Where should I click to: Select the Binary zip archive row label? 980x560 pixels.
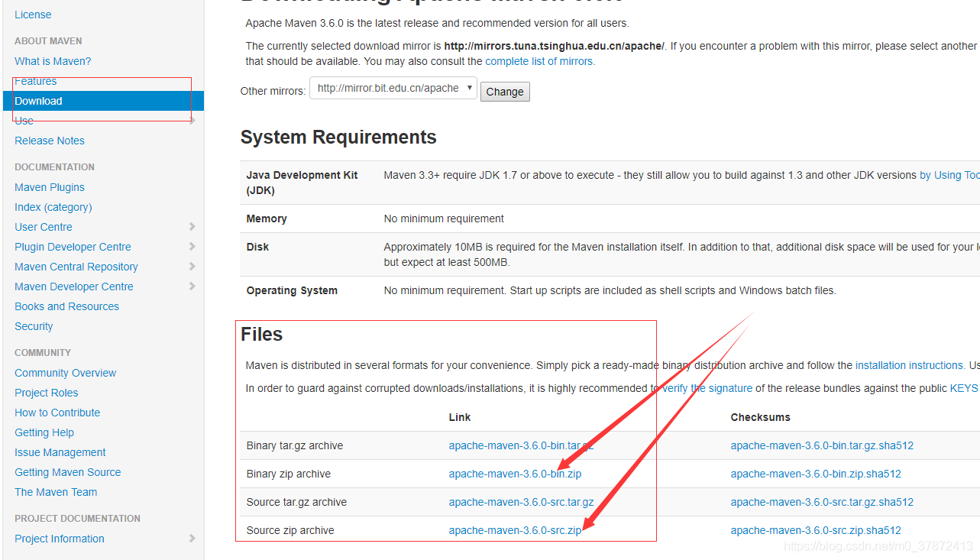click(x=289, y=474)
